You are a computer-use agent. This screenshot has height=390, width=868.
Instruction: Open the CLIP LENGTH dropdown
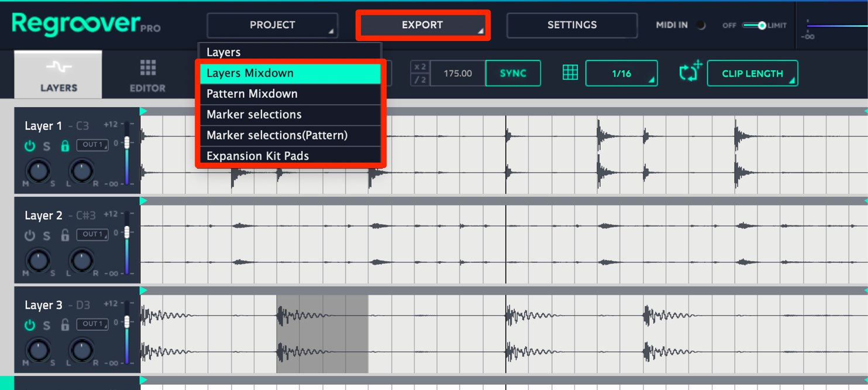click(x=752, y=73)
